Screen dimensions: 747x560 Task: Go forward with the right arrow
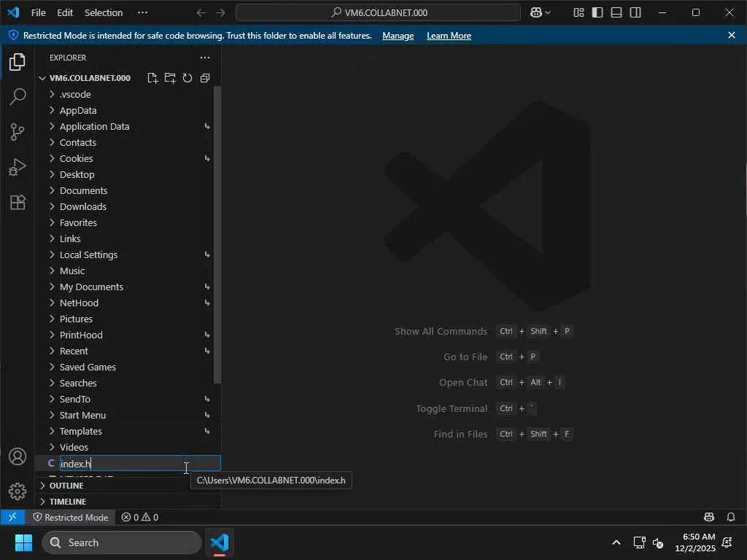[x=220, y=13]
